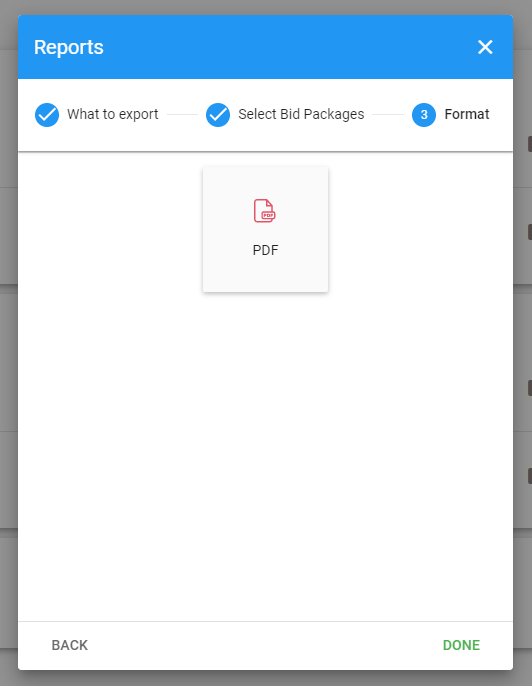
Task: Click the red PDF file icon
Action: [x=265, y=211]
